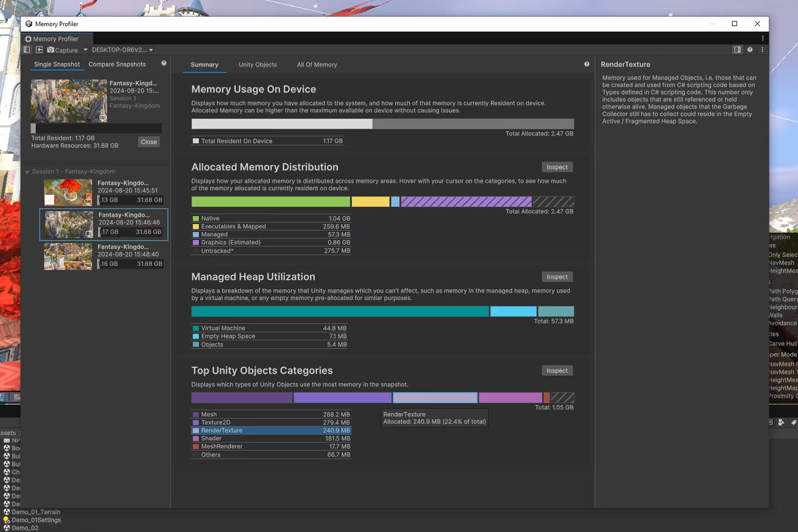Click help icon beside Compare Snapshots
Viewport: 798px width, 532px height.
(164, 64)
